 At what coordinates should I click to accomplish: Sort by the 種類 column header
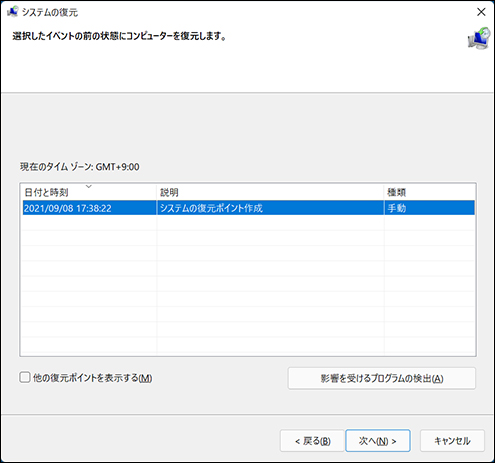pyautogui.click(x=429, y=192)
